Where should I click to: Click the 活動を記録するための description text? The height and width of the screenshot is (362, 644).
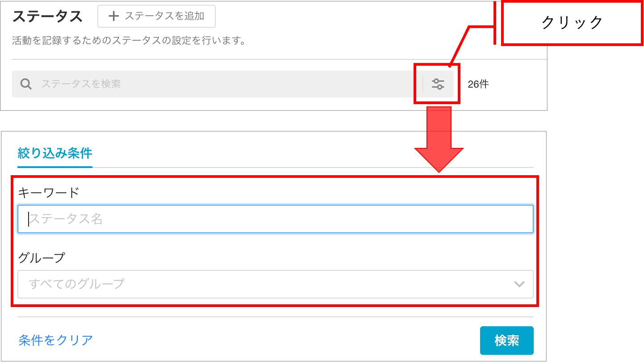pos(129,41)
